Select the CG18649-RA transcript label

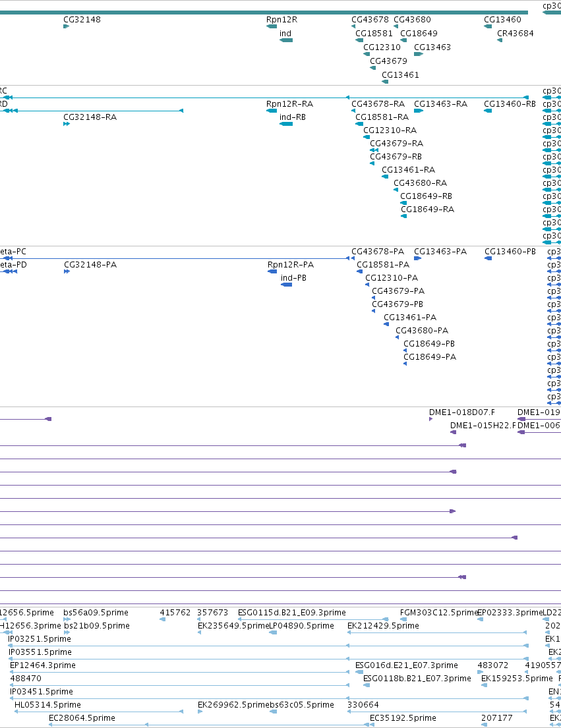(428, 210)
